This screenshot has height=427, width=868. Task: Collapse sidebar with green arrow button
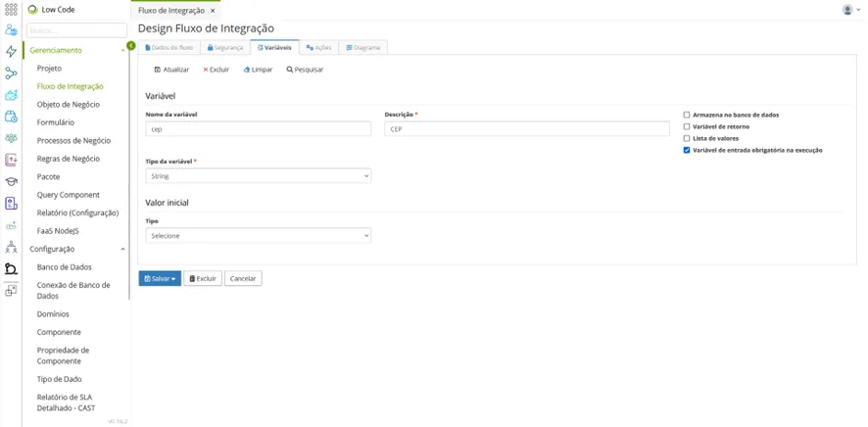click(x=130, y=45)
